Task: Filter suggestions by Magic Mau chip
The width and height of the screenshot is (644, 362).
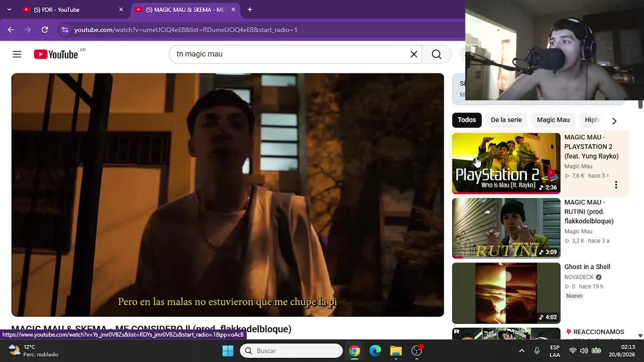Action: point(553,120)
